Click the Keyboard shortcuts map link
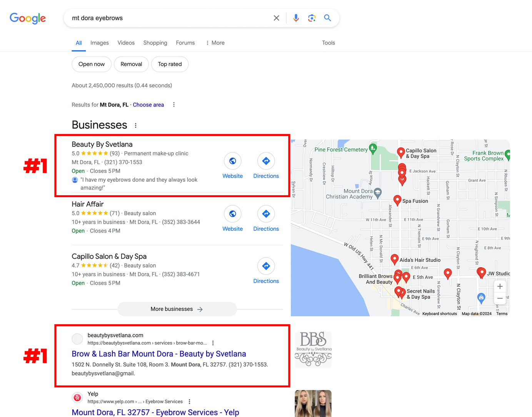The image size is (532, 417). (440, 314)
